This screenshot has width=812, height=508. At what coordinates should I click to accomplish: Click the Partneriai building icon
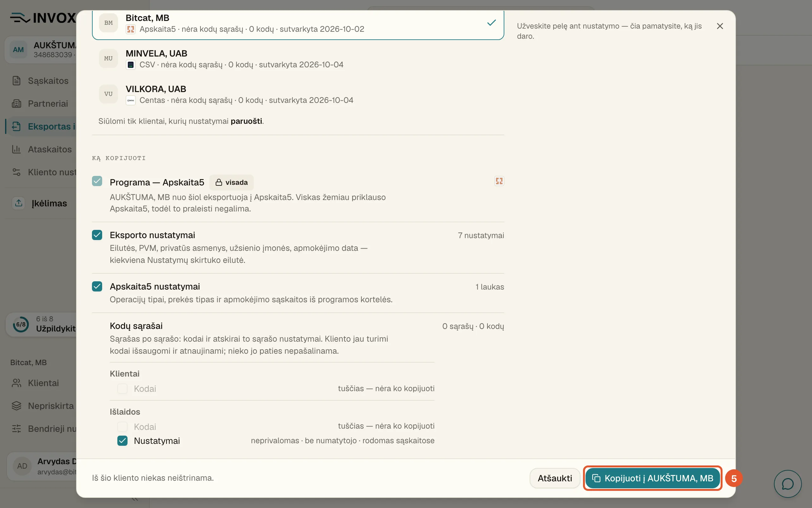(16, 104)
